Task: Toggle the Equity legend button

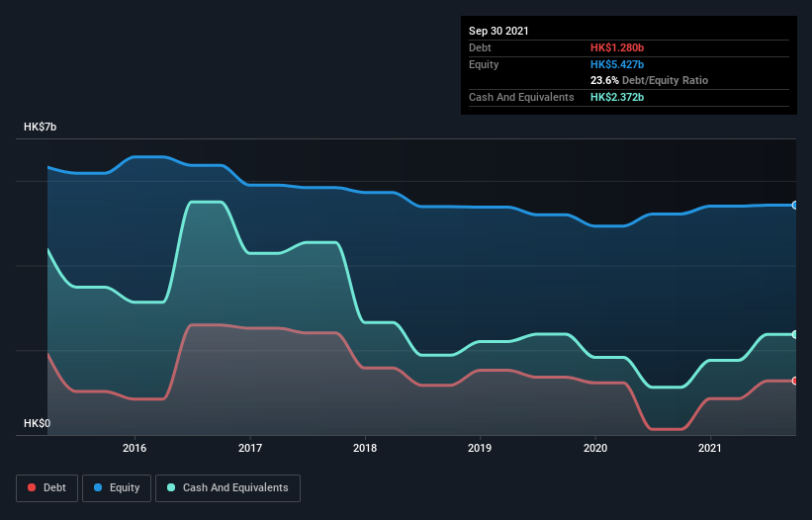Action: click(x=117, y=488)
